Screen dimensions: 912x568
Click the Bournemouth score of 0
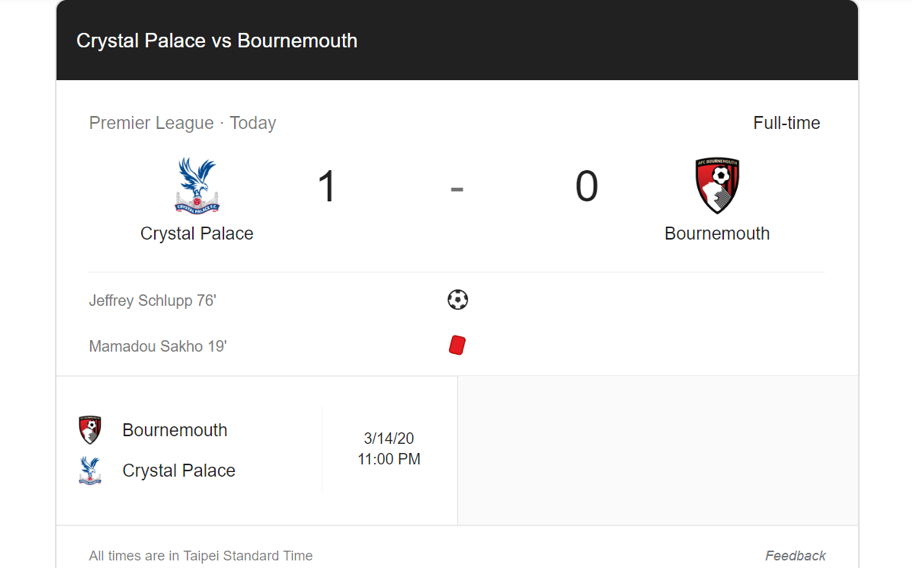click(x=586, y=187)
